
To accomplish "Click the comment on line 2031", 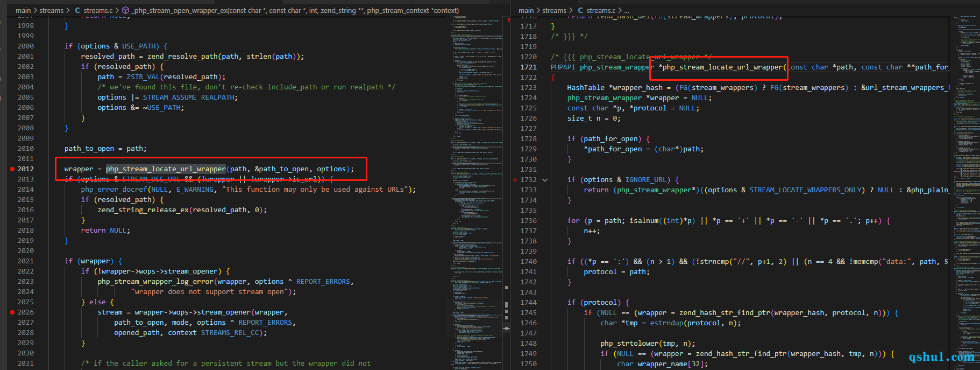I will (226, 363).
